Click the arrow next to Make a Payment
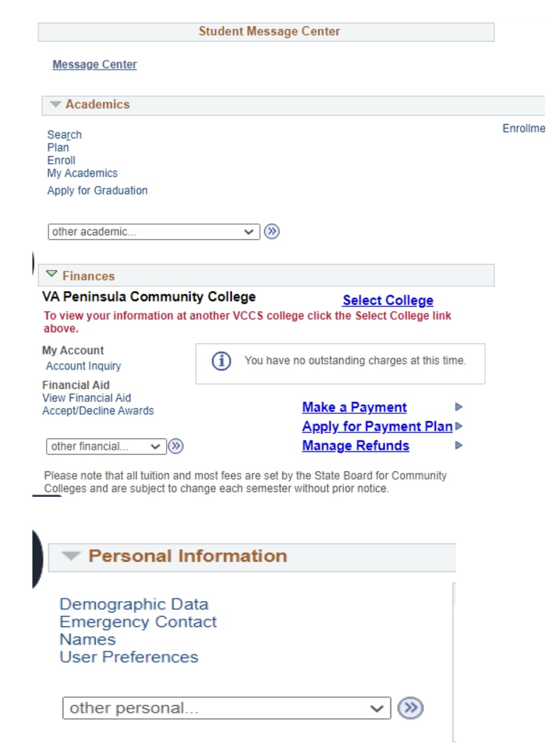This screenshot has width=551, height=756. pyautogui.click(x=459, y=407)
